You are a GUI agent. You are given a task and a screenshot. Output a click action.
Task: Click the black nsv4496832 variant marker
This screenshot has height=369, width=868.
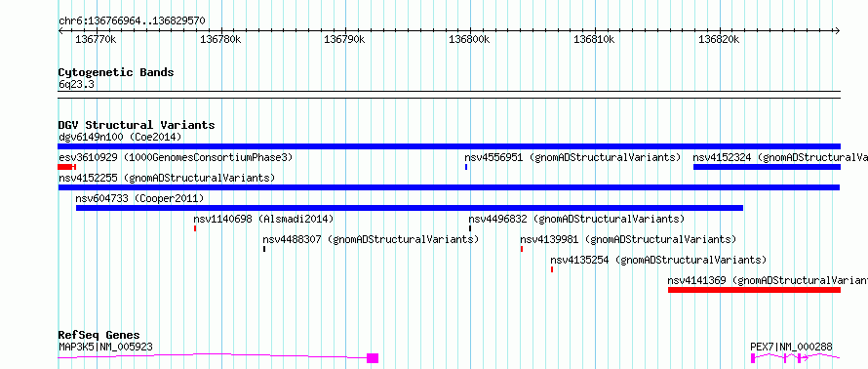(470, 228)
